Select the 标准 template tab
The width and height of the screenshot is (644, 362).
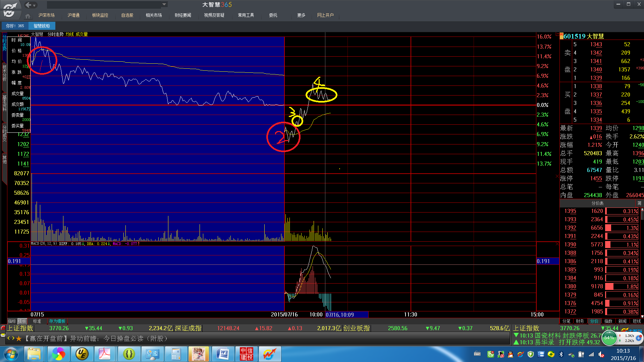coord(37,321)
